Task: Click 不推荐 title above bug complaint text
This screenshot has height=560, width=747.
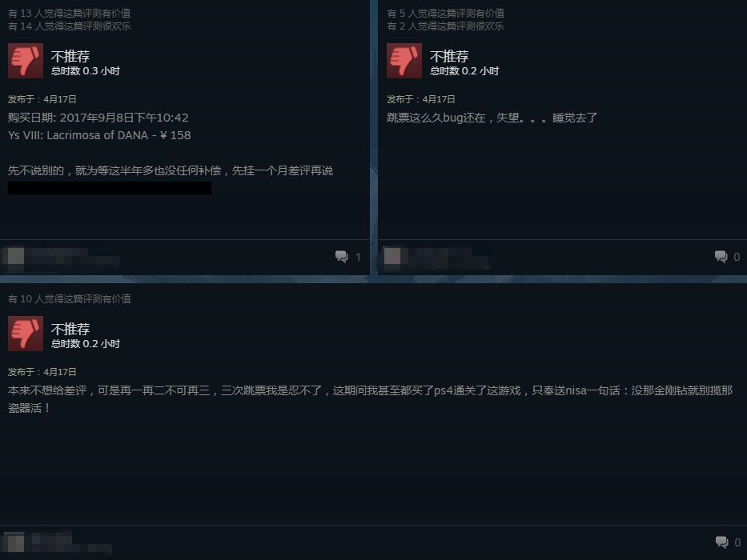Action: coord(449,56)
